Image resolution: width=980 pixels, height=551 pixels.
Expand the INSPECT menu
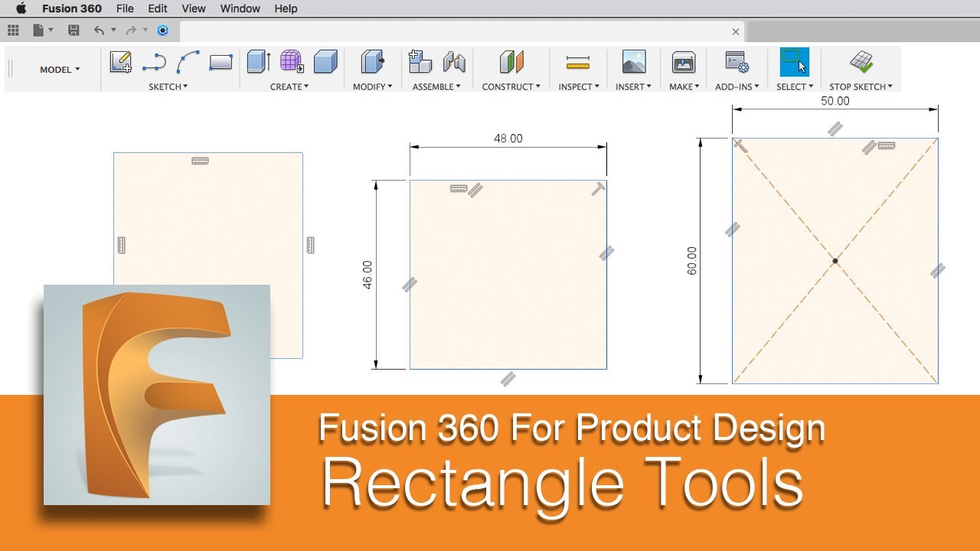coord(578,86)
